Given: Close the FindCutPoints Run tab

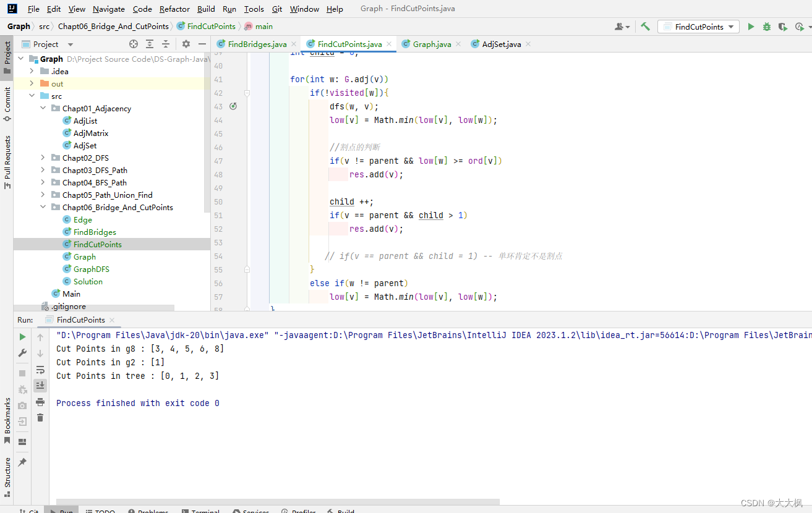Looking at the screenshot, I should (x=111, y=320).
